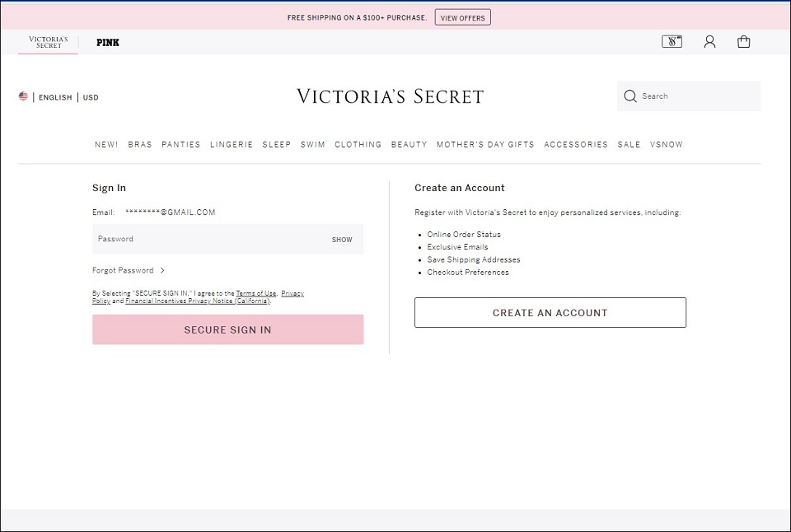The height and width of the screenshot is (532, 791).
Task: Click the CREATE AN ACCOUNT button
Action: [x=550, y=313]
